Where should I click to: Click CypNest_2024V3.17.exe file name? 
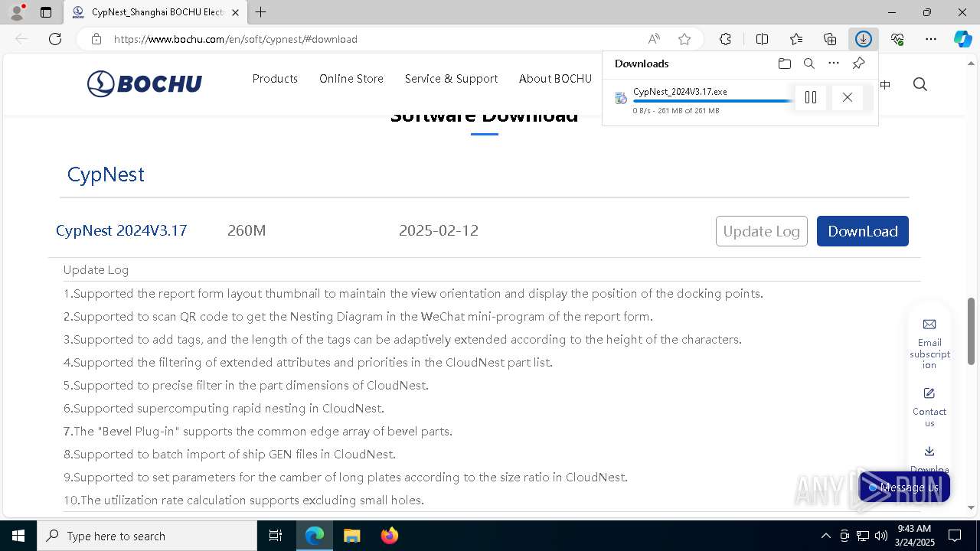pyautogui.click(x=680, y=91)
